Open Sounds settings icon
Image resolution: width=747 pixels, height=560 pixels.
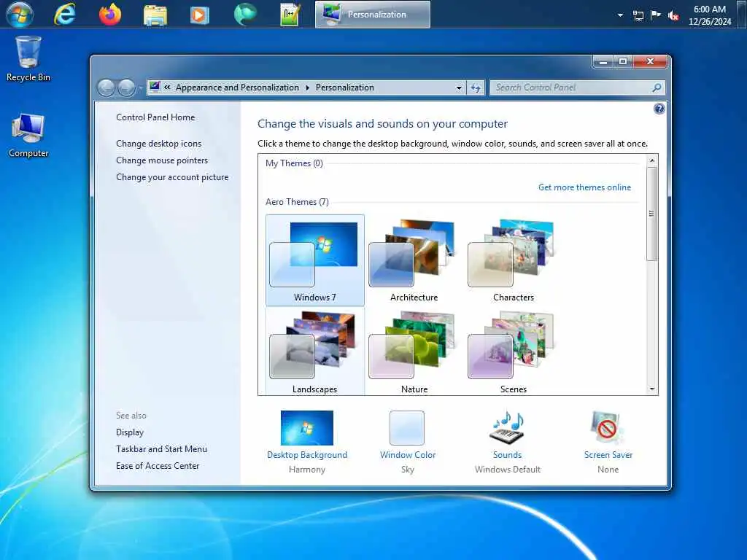[507, 427]
